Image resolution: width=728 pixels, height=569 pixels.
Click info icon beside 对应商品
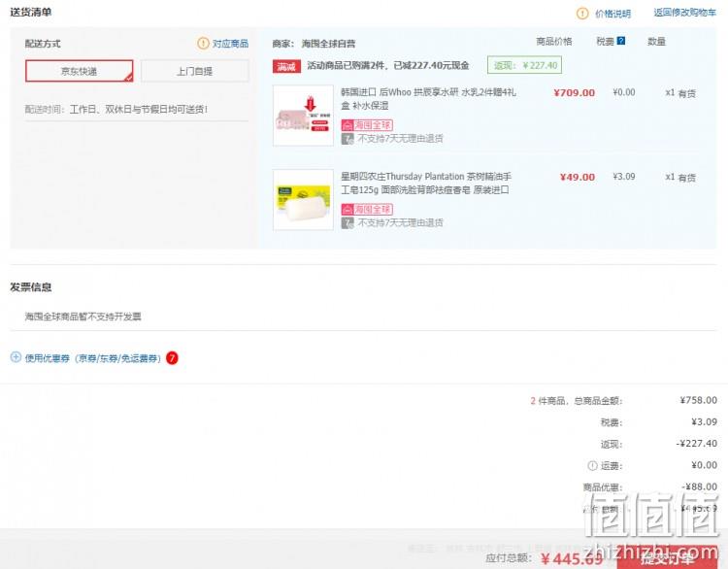(x=203, y=43)
